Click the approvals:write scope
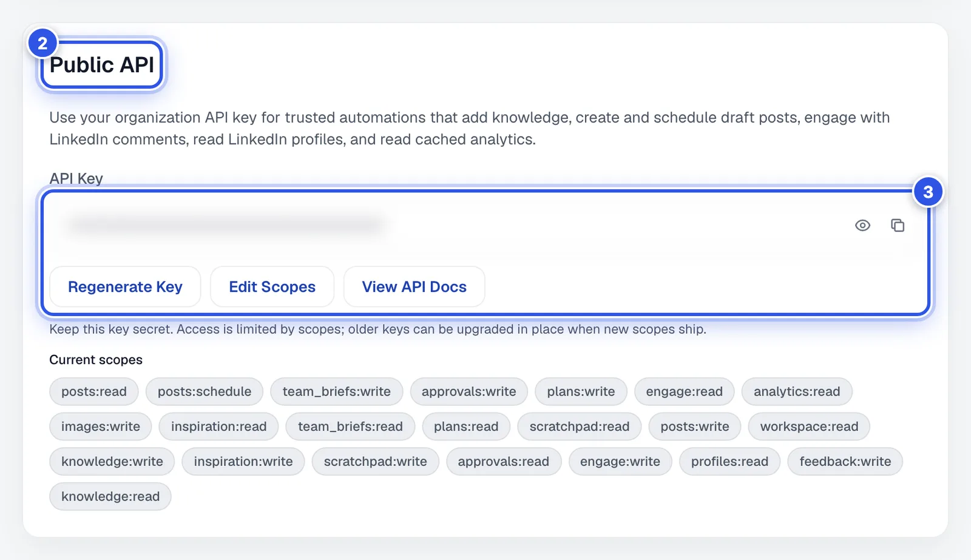This screenshot has width=971, height=560. pos(469,391)
